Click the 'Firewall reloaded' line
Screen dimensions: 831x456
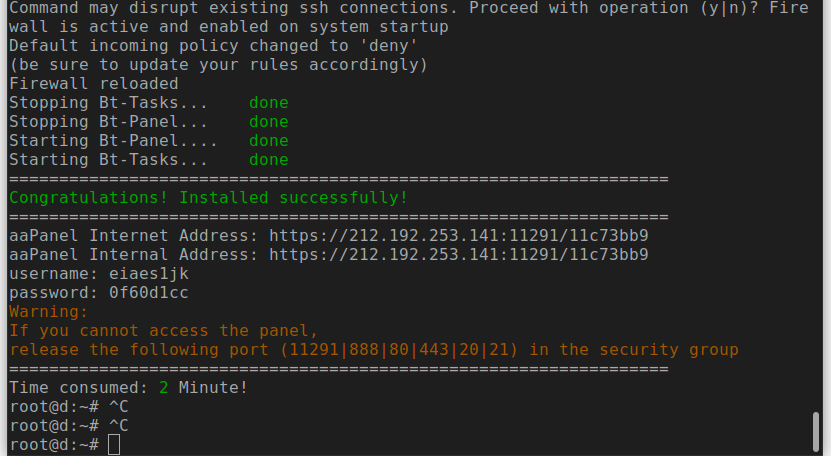point(94,84)
